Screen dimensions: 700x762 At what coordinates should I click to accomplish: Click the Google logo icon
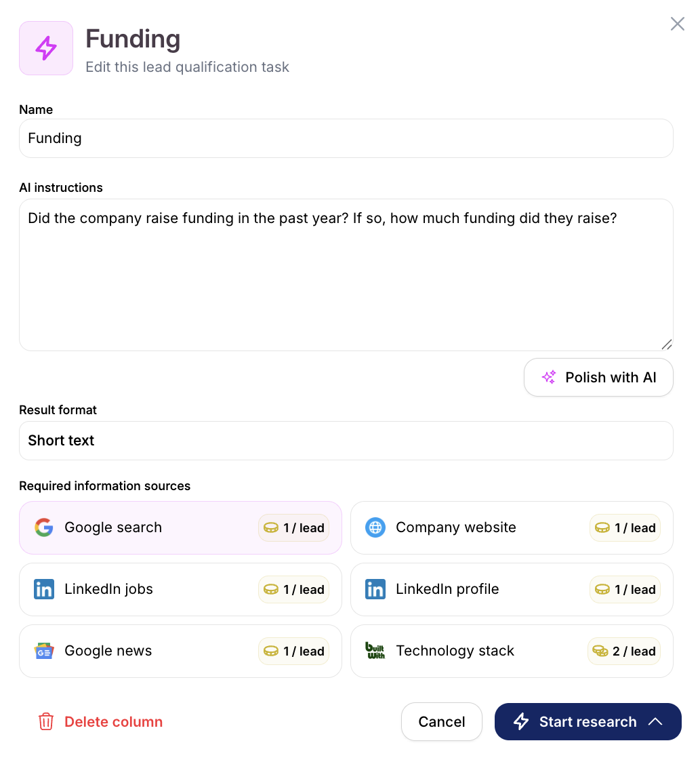(44, 527)
